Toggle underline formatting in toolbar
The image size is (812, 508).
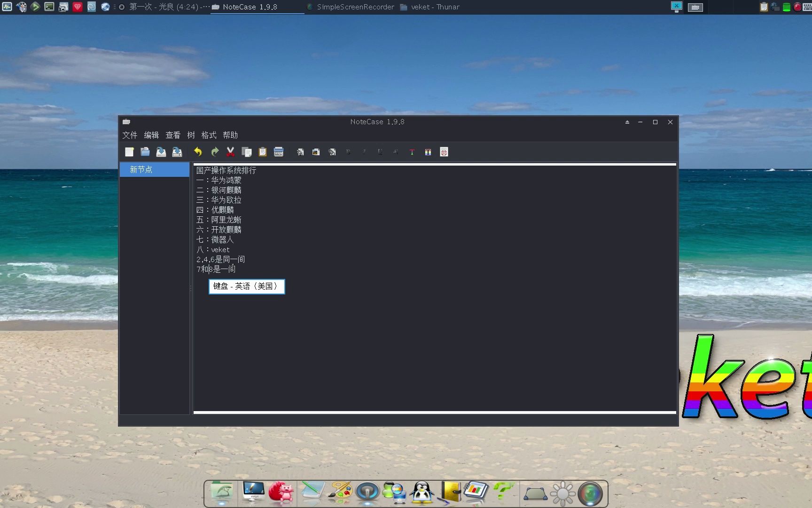pyautogui.click(x=380, y=152)
